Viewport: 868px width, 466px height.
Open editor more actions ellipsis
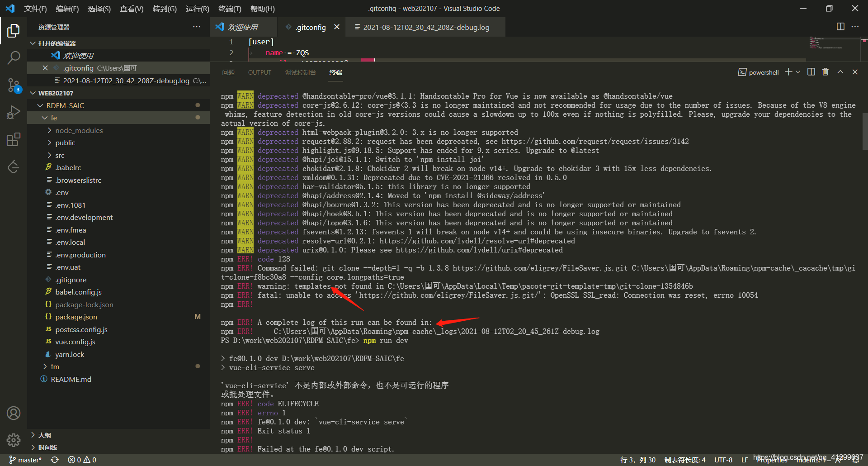pos(855,27)
